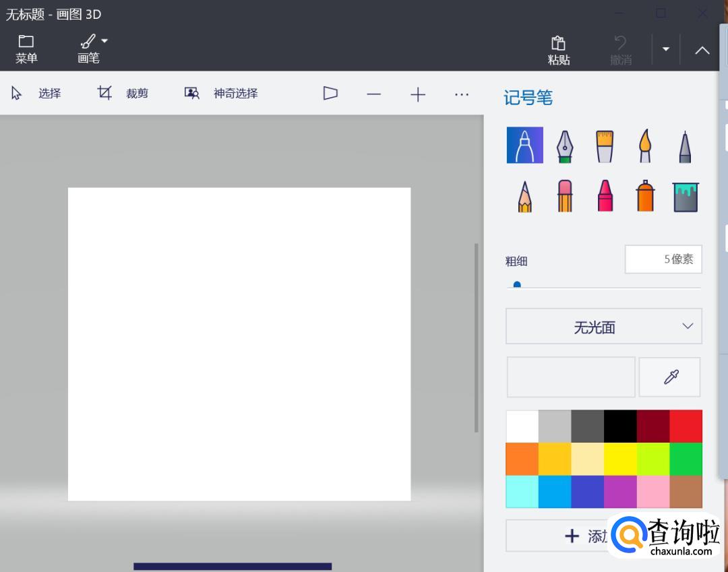Select the Fill bucket tool
This screenshot has height=572, width=728.
(x=685, y=196)
